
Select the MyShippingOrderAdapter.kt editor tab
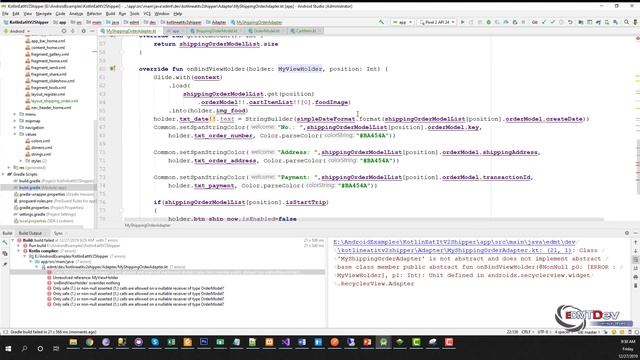click(x=131, y=31)
